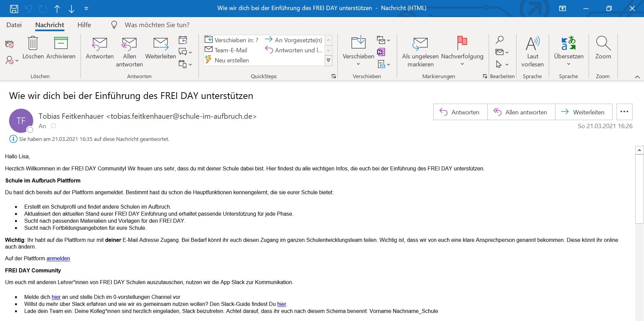The height and width of the screenshot is (321, 644).
Task: Open the 'hier' link to join Slack
Action: 56,297
